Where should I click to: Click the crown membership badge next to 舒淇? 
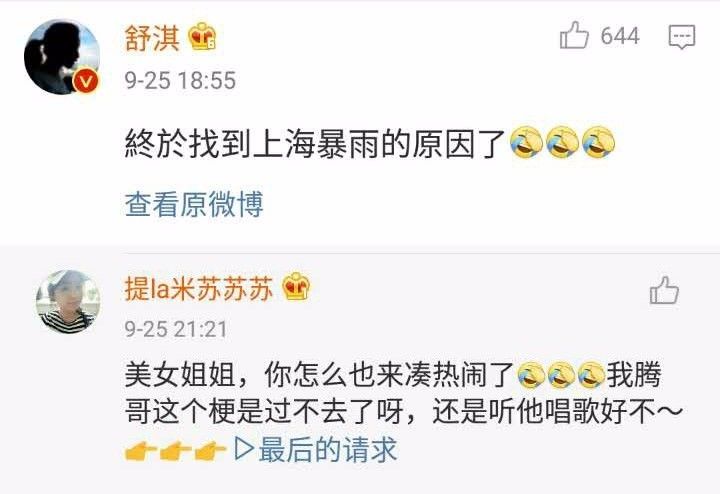[202, 36]
